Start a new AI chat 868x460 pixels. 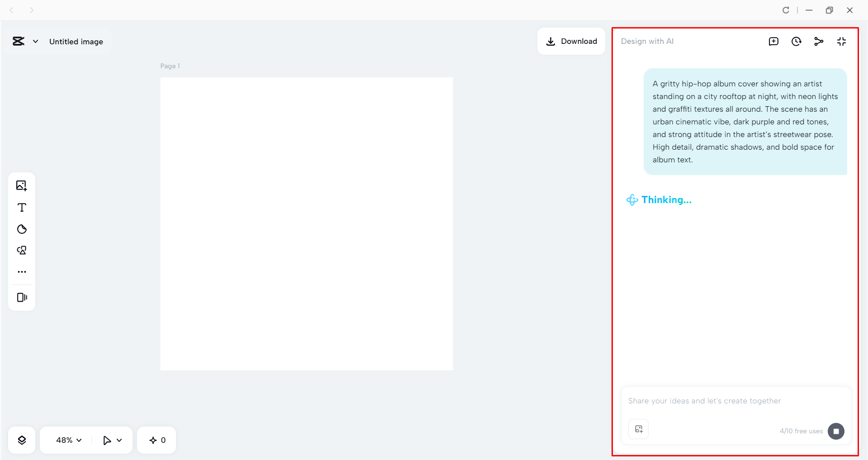pyautogui.click(x=773, y=42)
